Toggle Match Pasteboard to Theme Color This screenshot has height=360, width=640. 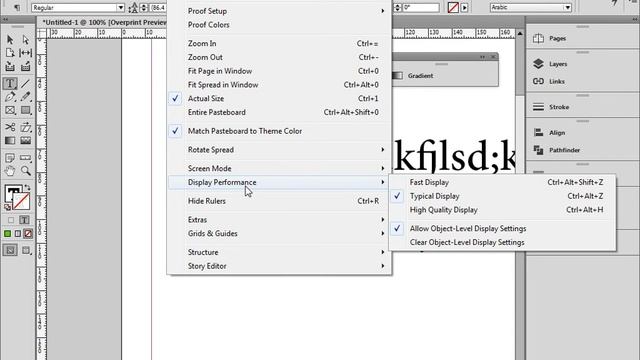click(x=279, y=131)
